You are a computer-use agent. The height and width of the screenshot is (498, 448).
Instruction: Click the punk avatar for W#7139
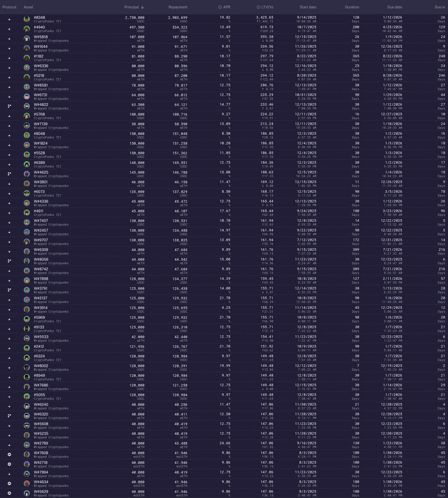click(x=27, y=126)
